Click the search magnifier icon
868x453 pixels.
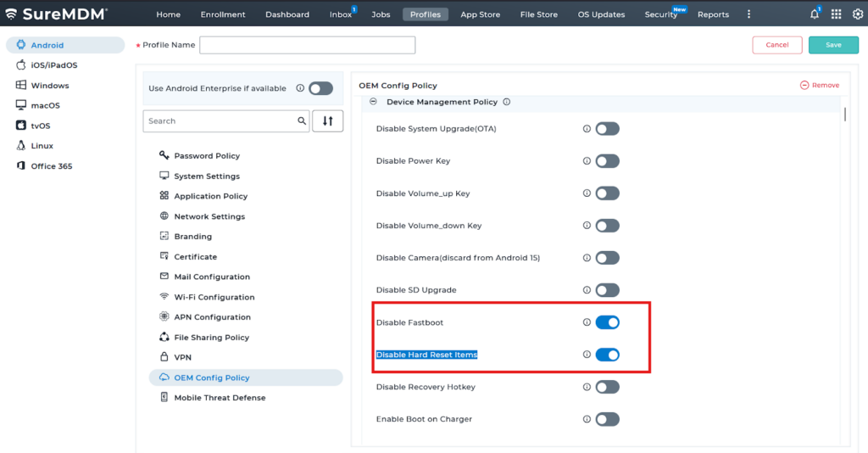tap(302, 121)
